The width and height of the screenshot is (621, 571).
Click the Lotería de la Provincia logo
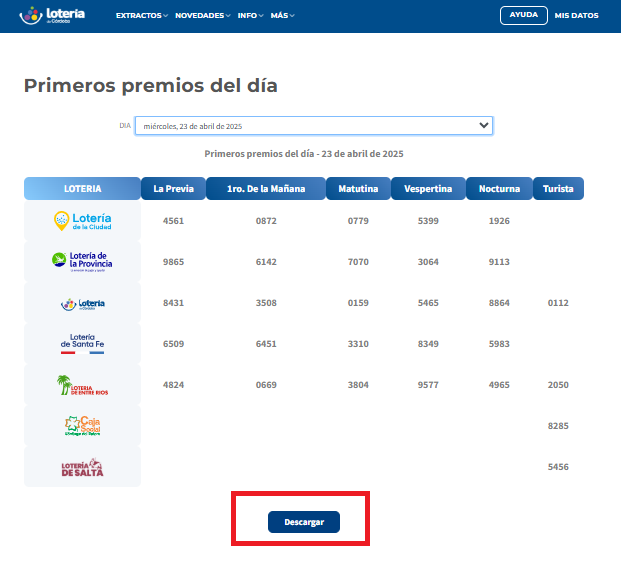tap(82, 262)
